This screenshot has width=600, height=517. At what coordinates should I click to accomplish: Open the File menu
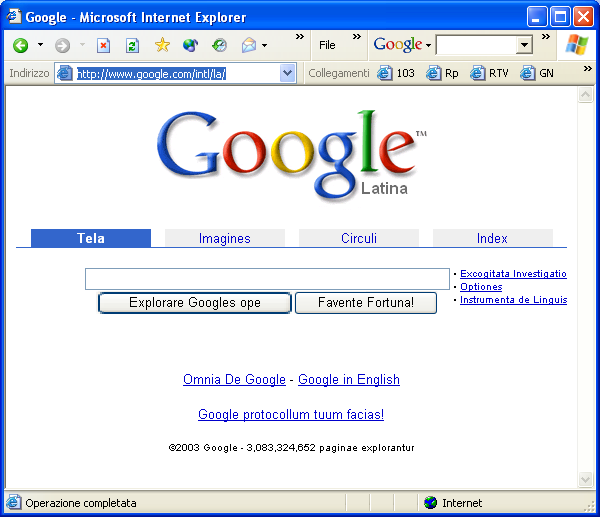click(327, 45)
